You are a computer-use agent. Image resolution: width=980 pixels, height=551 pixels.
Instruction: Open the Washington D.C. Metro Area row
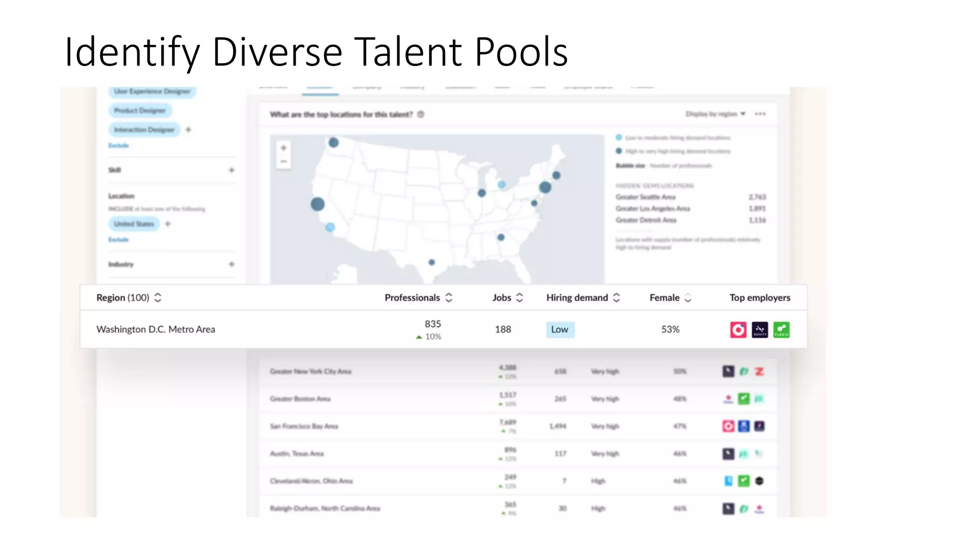(x=443, y=329)
